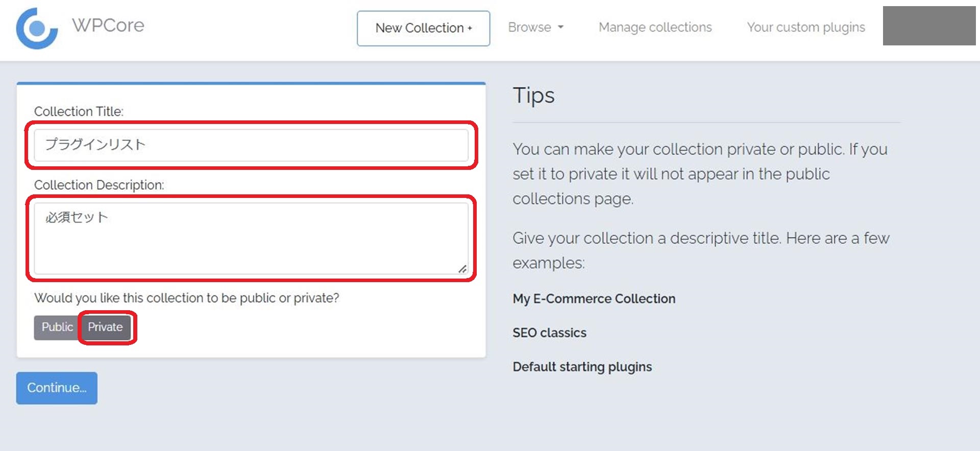Click the My E-Commerce Collection example

click(594, 299)
